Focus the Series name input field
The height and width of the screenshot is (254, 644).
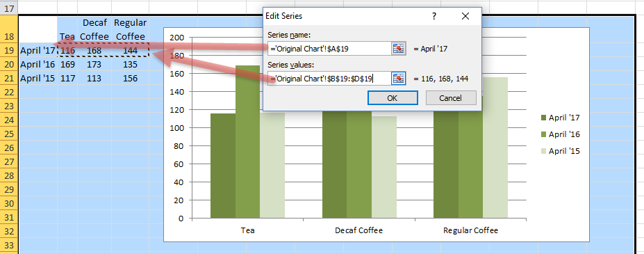pyautogui.click(x=329, y=49)
